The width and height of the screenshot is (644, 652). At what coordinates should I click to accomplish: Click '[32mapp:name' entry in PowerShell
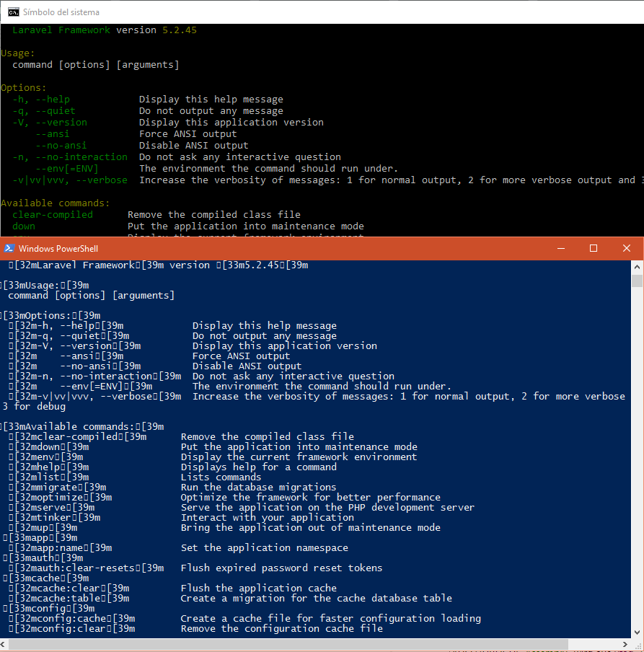click(61, 548)
